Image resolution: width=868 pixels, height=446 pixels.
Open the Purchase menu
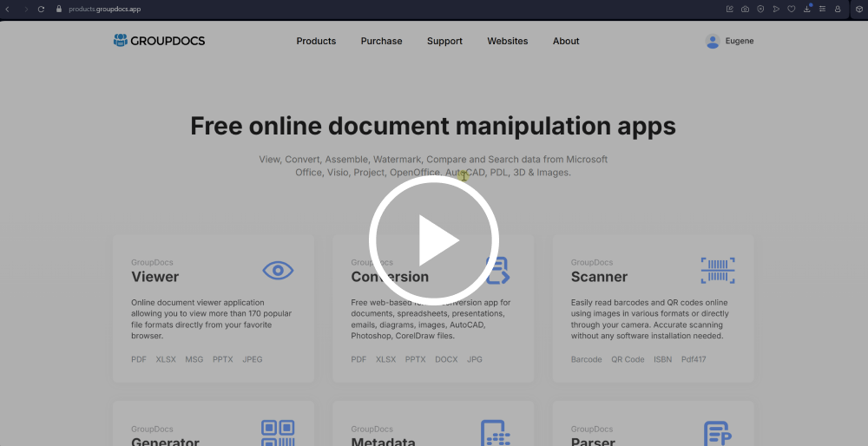[381, 41]
